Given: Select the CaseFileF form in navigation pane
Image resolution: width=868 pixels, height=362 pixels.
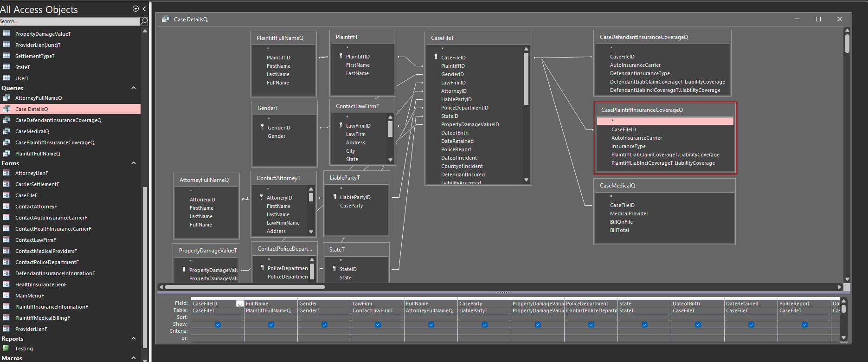Looking at the screenshot, I should 26,195.
